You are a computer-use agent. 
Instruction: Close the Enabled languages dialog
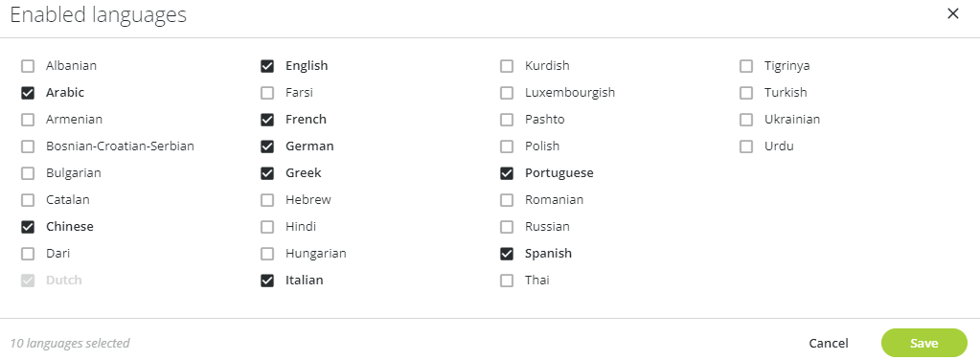952,13
